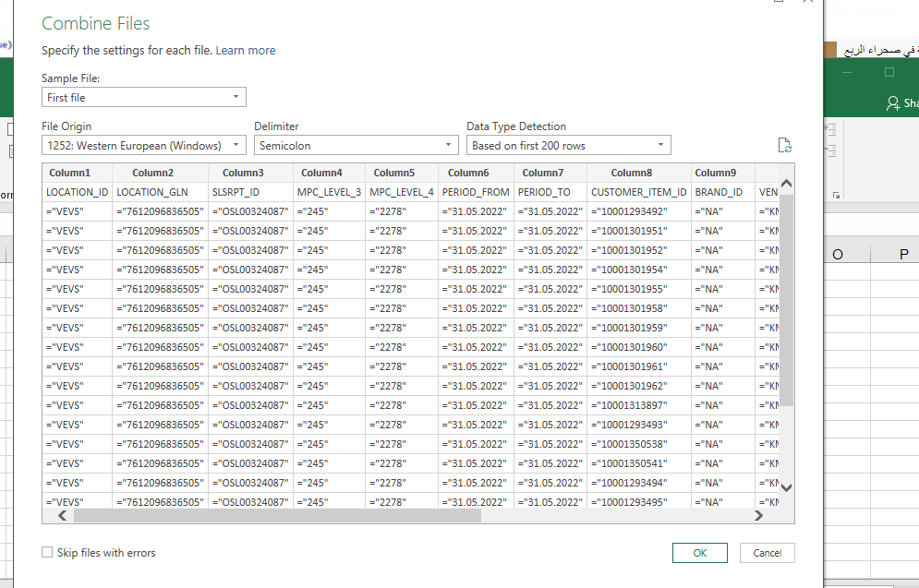
Task: Click the cell ="10001350538"
Action: (639, 443)
